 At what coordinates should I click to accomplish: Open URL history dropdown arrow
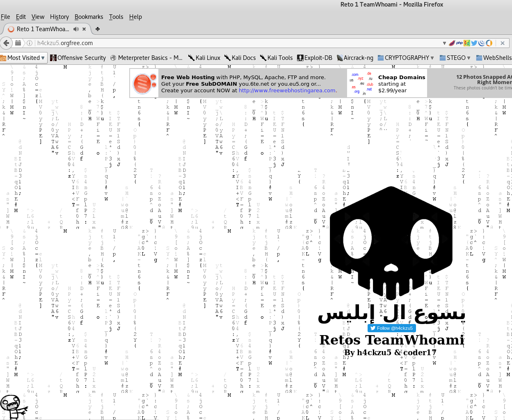(444, 43)
